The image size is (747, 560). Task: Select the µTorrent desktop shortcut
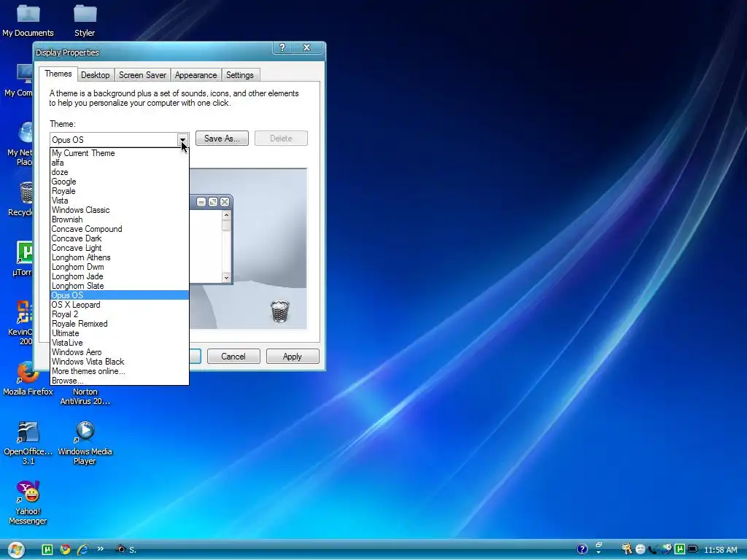click(x=23, y=259)
